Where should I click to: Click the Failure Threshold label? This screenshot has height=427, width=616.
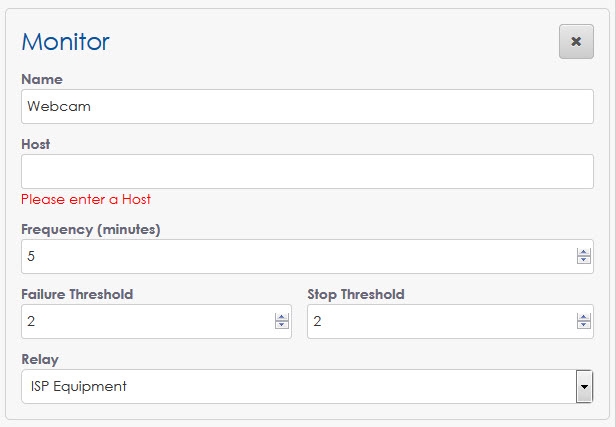(x=77, y=294)
